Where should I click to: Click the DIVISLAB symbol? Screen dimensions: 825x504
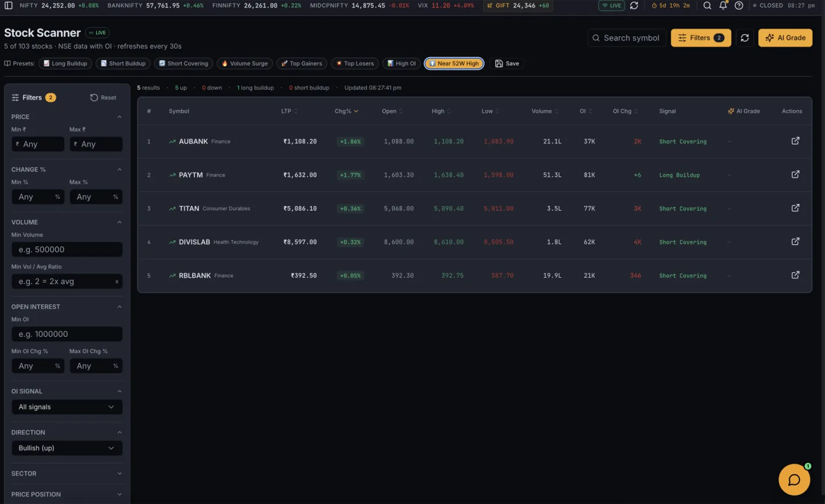[194, 242]
